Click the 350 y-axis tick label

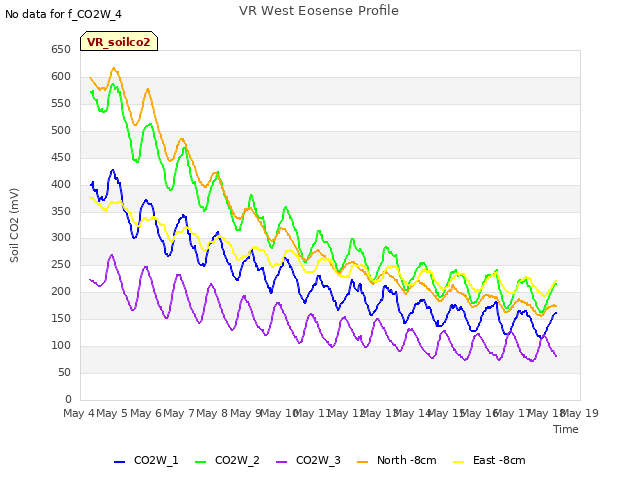pos(61,211)
